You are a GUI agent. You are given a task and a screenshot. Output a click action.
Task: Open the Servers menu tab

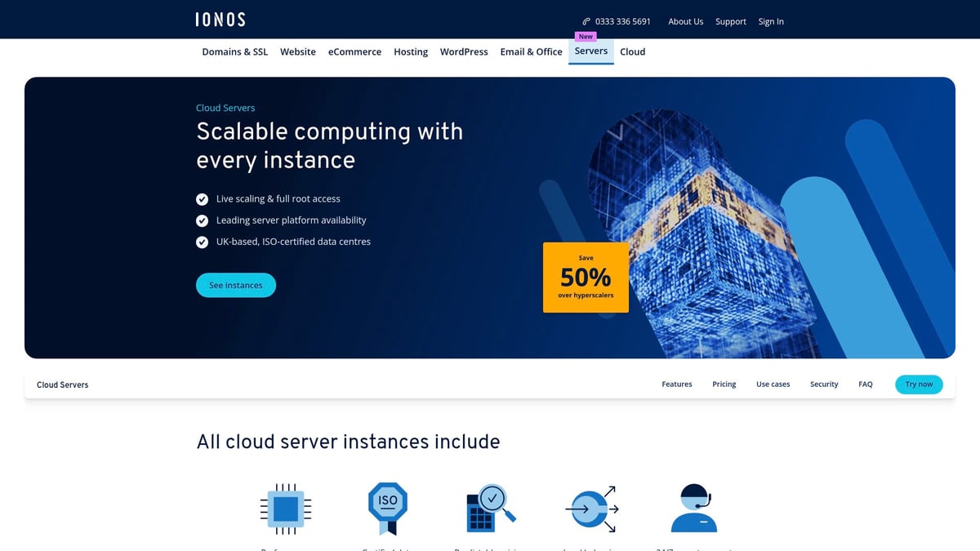590,51
